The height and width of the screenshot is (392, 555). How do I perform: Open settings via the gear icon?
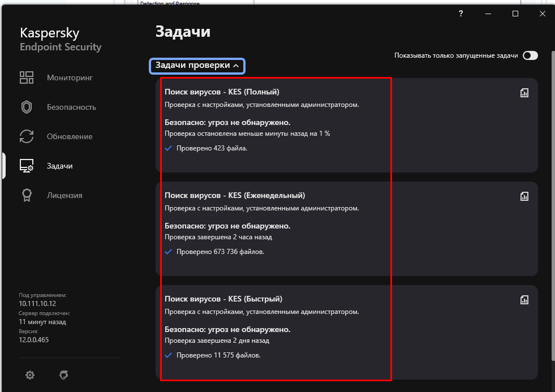pyautogui.click(x=30, y=374)
